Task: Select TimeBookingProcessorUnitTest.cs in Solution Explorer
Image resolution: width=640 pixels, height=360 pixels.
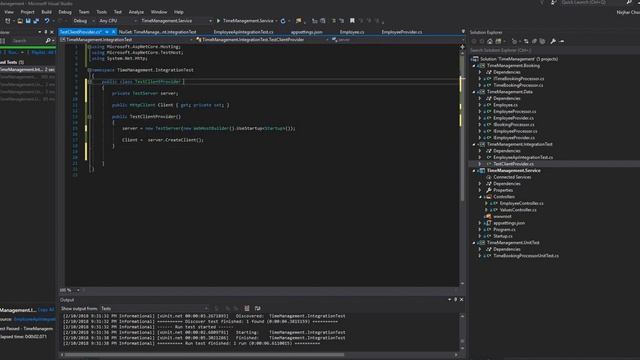Action: tap(526, 256)
